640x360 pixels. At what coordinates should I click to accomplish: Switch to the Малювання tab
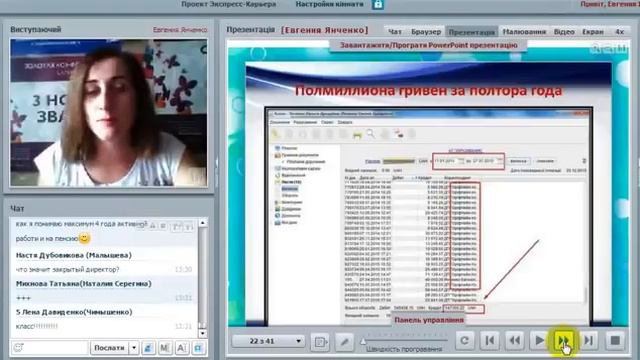pyautogui.click(x=524, y=31)
